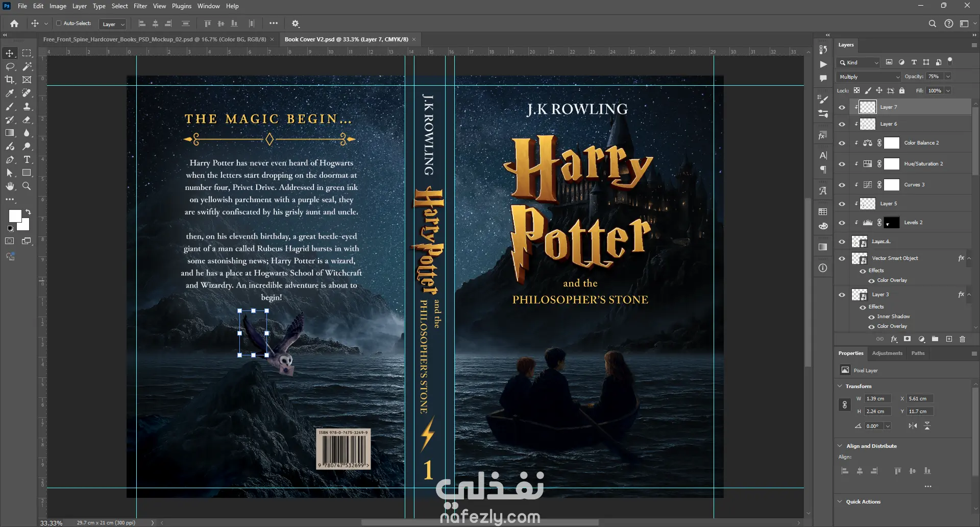Open the Multiply blend mode dropdown
980x527 pixels.
[869, 77]
